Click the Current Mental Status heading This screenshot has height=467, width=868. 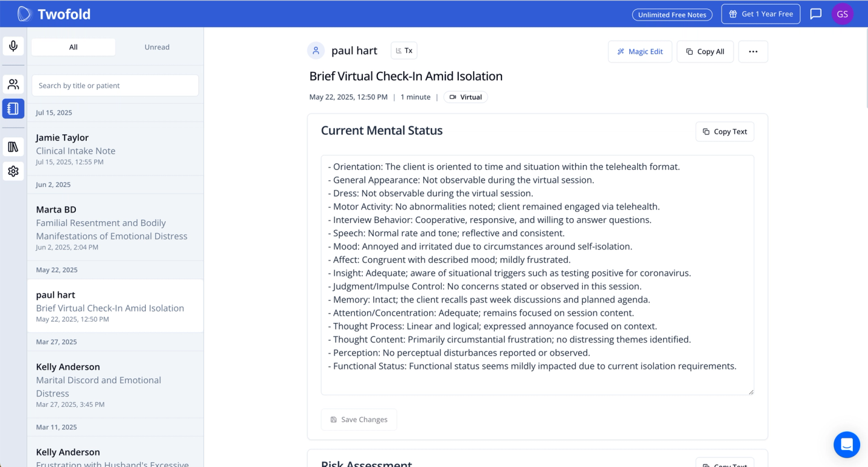point(382,130)
